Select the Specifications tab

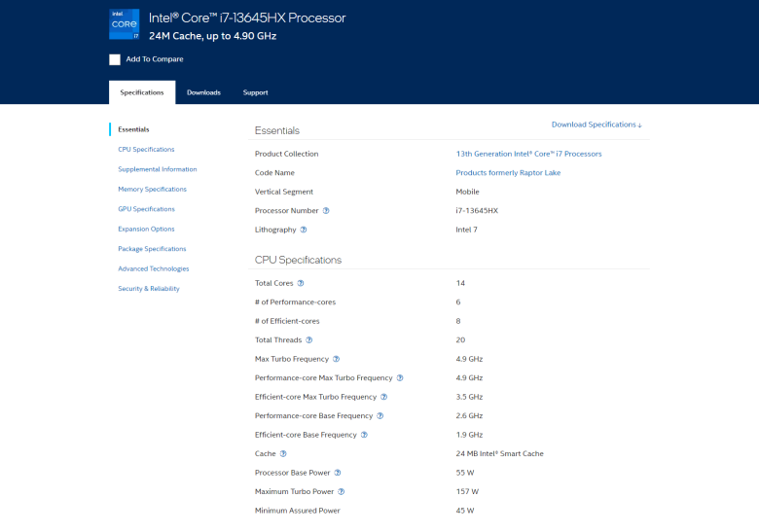point(142,92)
